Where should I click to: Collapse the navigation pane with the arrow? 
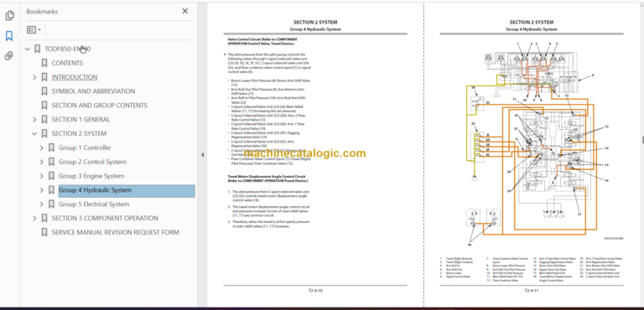[x=202, y=155]
